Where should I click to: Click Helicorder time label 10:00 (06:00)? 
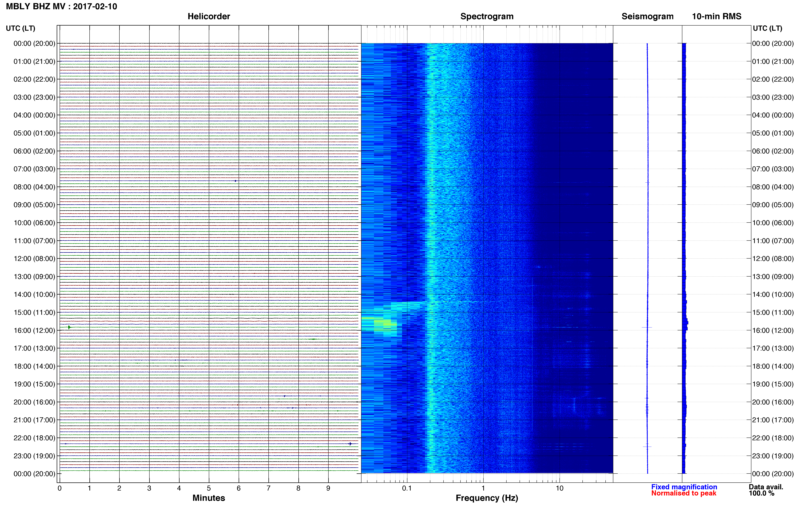point(34,223)
